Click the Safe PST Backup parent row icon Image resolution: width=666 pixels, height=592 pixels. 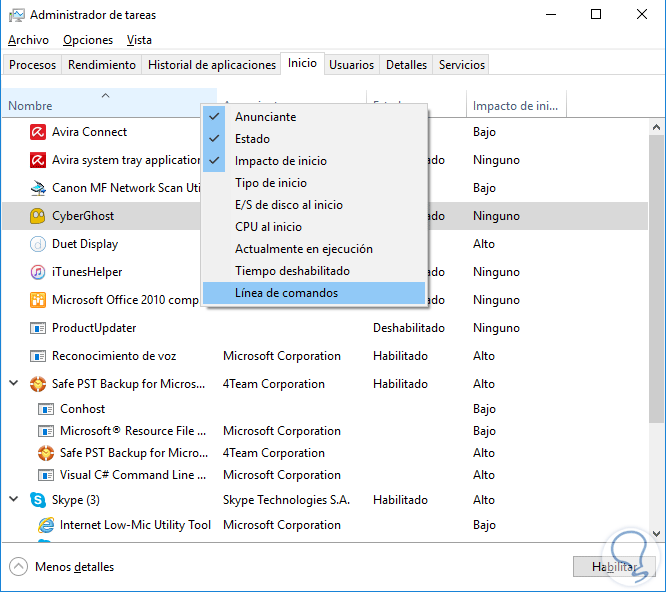(38, 384)
